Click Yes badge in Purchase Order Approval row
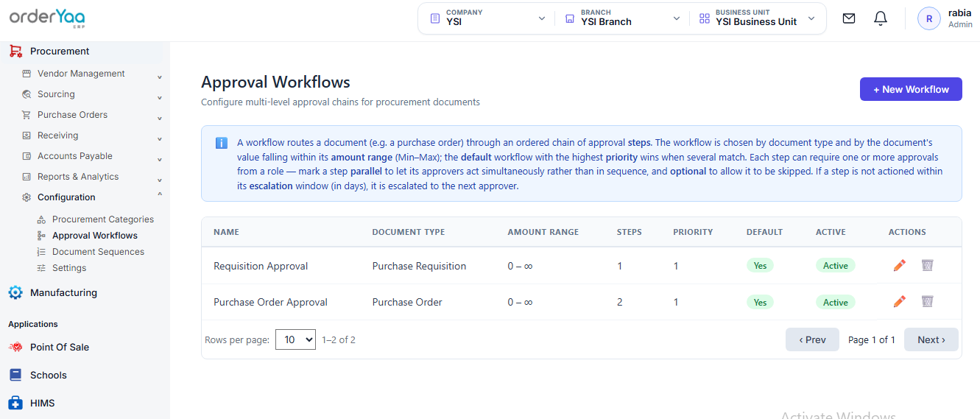 760,302
